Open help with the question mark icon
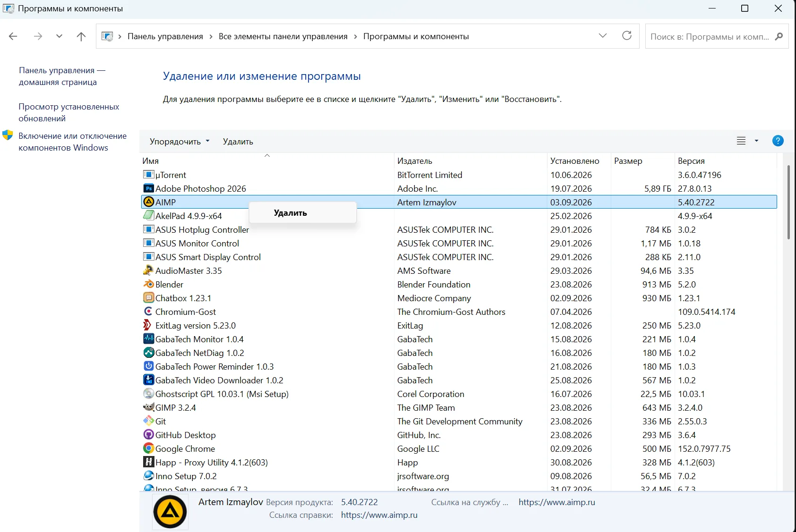This screenshot has height=532, width=796. [x=778, y=141]
